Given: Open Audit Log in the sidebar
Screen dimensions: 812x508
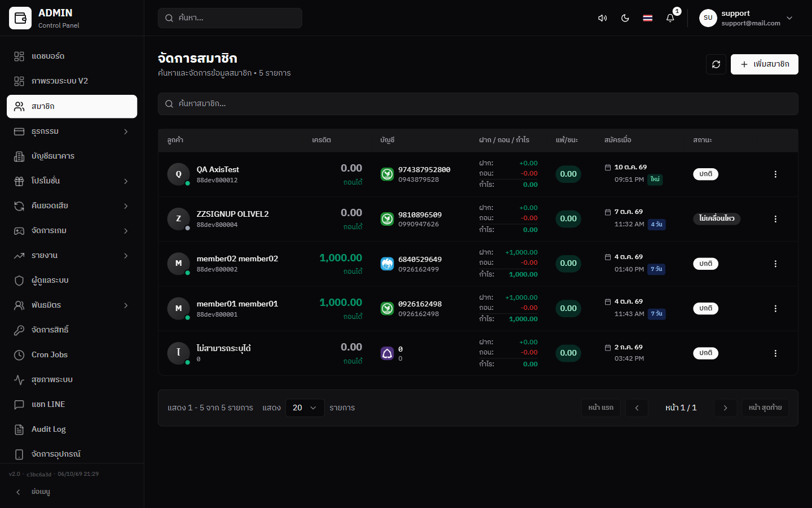Looking at the screenshot, I should (72, 430).
